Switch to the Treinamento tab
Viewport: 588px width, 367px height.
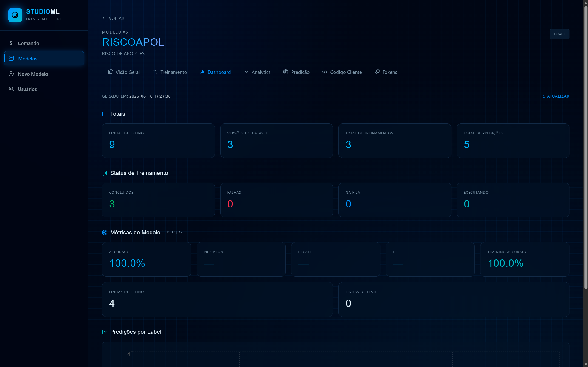(170, 72)
